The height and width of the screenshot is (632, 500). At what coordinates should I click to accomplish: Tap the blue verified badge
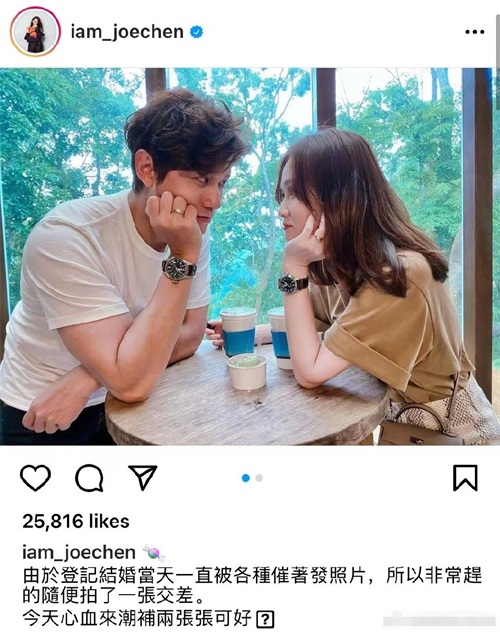[196, 31]
